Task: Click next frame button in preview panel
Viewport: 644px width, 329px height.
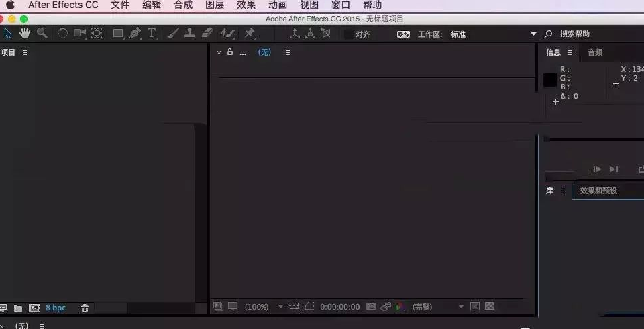Action: 597,169
